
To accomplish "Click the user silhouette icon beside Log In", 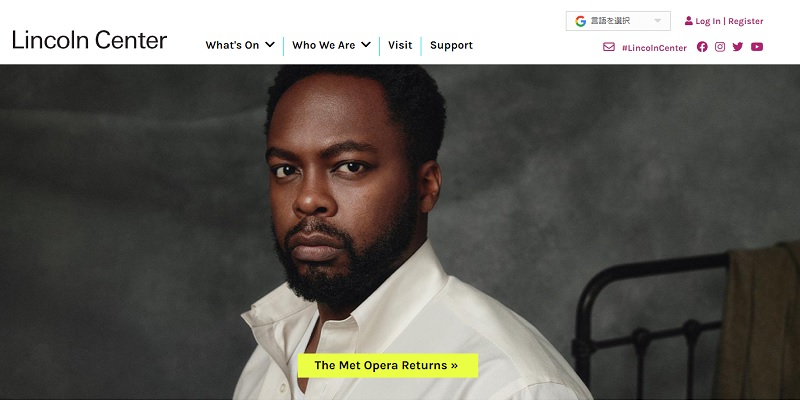I will click(x=689, y=21).
